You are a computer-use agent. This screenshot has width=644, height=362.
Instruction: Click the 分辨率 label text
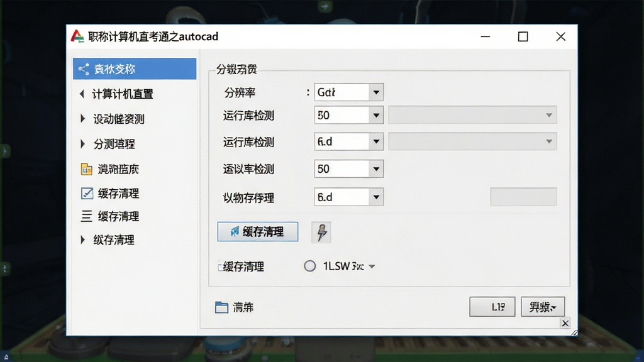coord(240,93)
